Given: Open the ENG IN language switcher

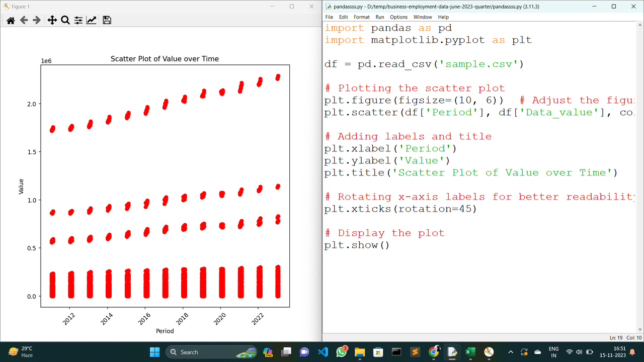Looking at the screenshot, I should tap(553, 352).
